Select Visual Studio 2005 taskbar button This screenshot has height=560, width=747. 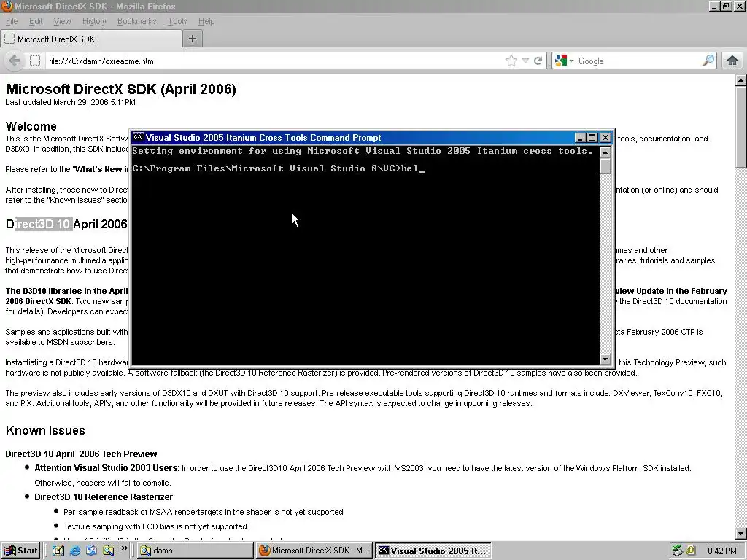[433, 551]
